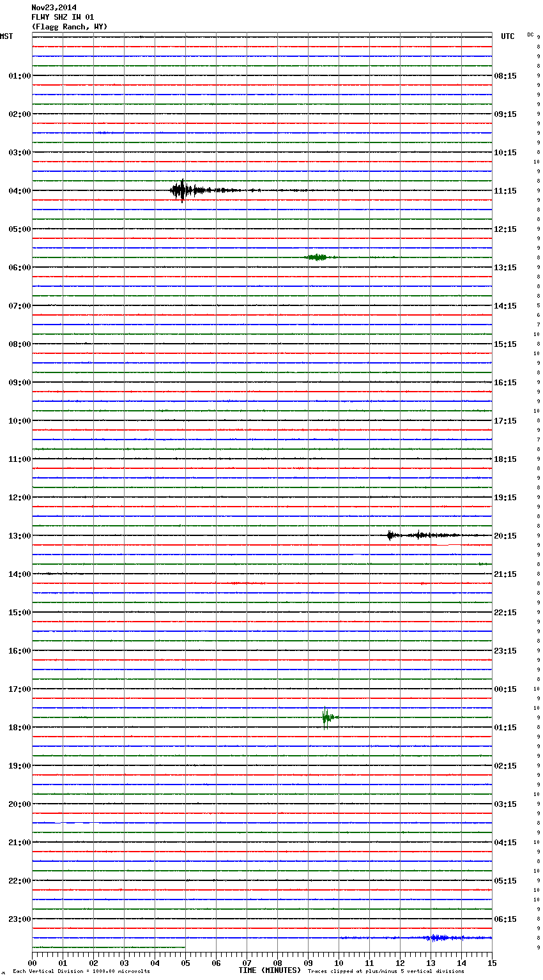Click the Each Vertical Division footnote
Viewport: 543px width, 980px height.
pos(81,972)
